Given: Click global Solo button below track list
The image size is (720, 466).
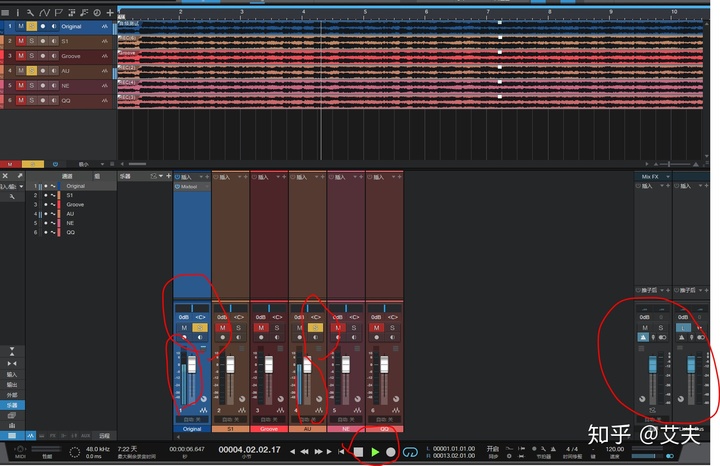Looking at the screenshot, I should [33, 164].
